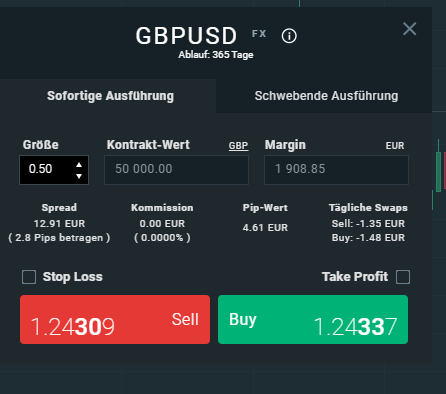
Task: Decrease Größe with the down arrow
Action: (79, 176)
